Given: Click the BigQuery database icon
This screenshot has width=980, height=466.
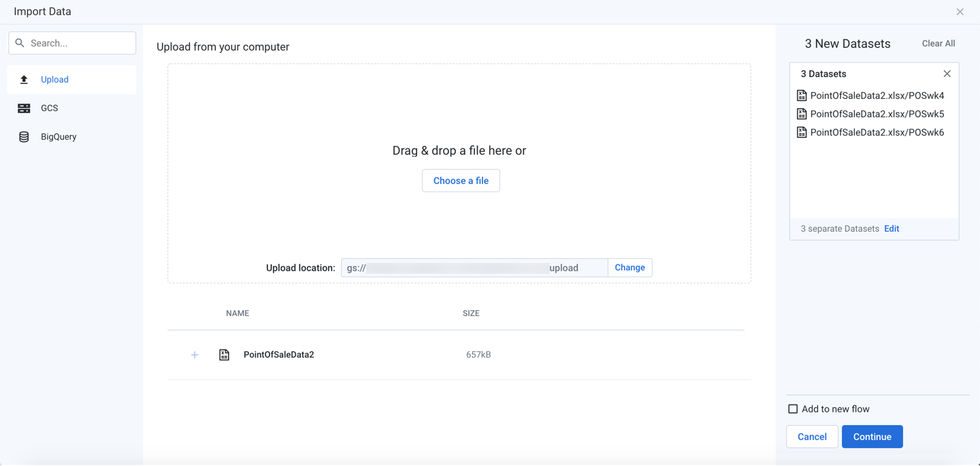Looking at the screenshot, I should click(24, 137).
